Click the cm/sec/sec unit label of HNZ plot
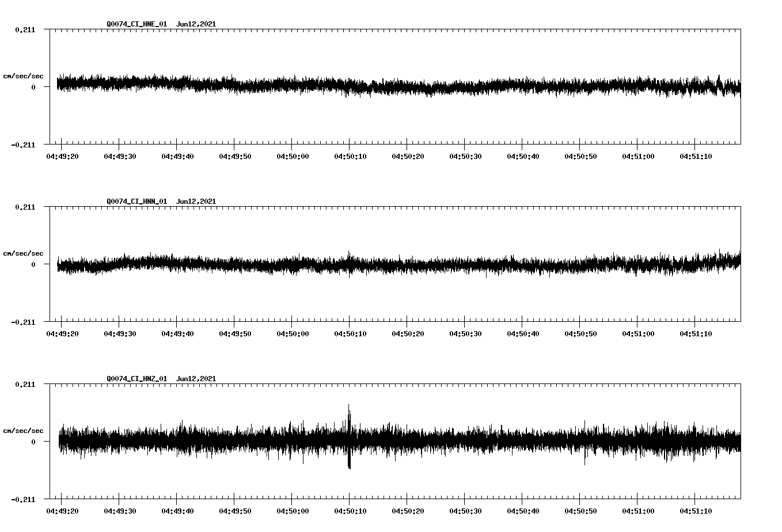The image size is (782, 532). click(23, 431)
